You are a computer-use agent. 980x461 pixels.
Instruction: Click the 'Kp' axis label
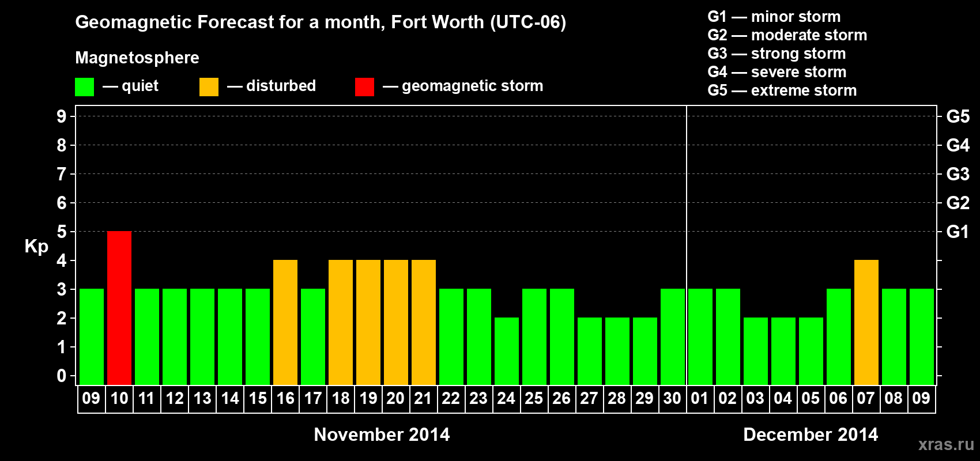36,247
